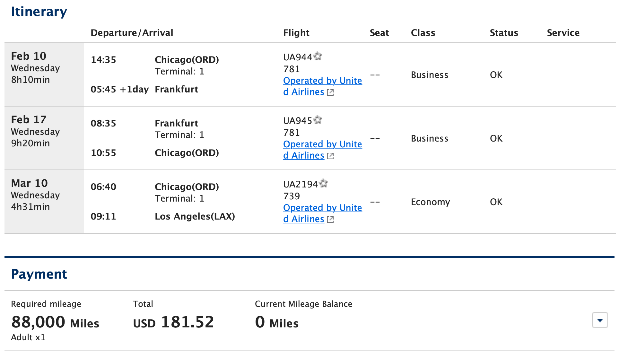This screenshot has width=619, height=364.
Task: Select the Star Alliance star on the Frankfurt return flight
Action: pyautogui.click(x=318, y=120)
